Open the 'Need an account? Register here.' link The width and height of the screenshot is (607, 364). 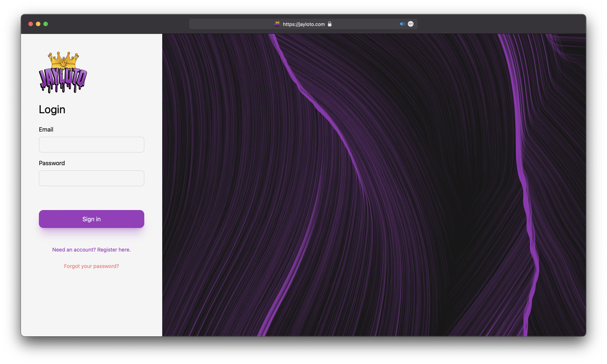[92, 250]
